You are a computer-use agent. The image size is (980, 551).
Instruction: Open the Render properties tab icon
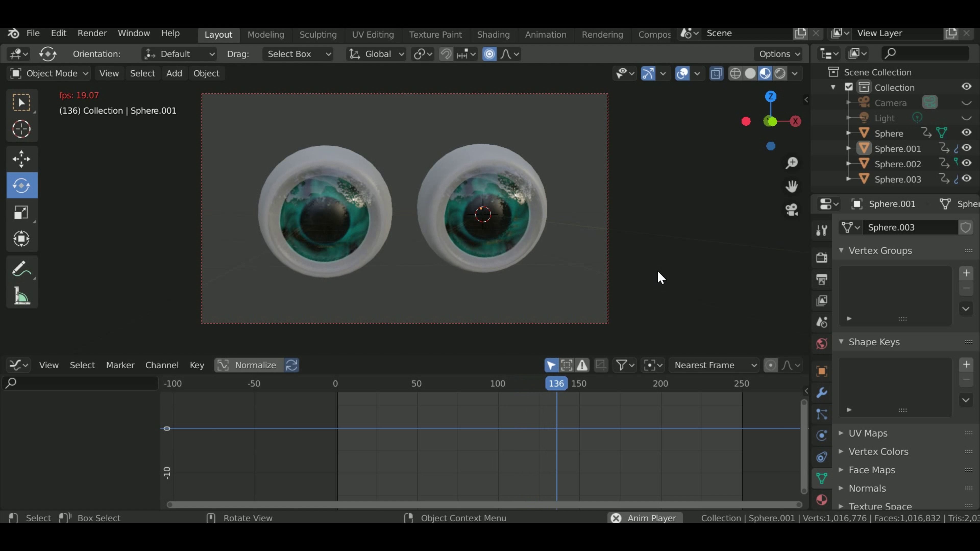(822, 257)
